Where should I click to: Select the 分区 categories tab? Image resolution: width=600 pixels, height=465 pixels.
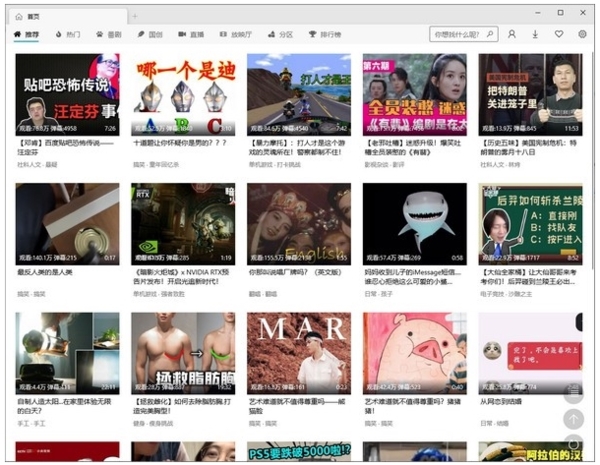(279, 34)
